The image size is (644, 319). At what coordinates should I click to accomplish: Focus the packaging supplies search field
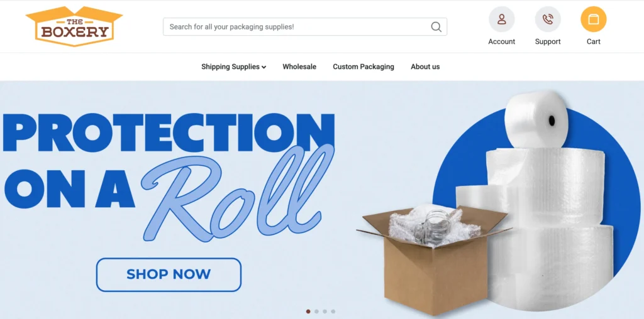(x=305, y=26)
